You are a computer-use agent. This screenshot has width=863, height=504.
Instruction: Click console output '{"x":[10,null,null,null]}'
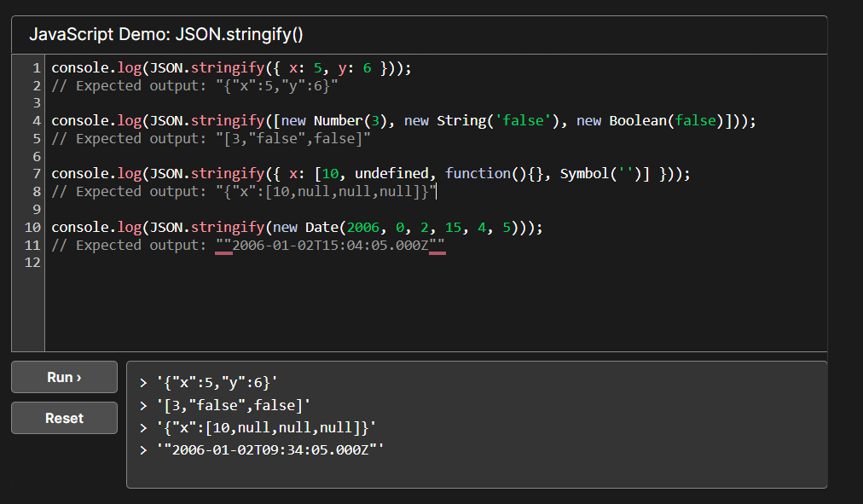pos(266,427)
